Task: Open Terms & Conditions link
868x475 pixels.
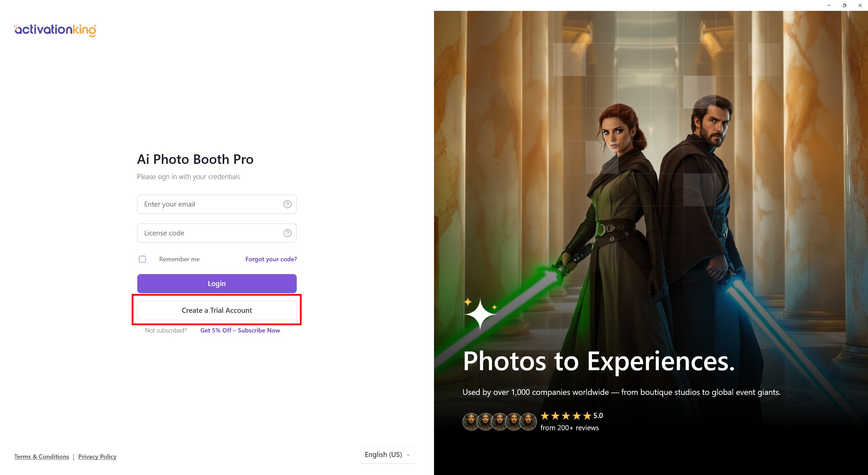Action: (41, 457)
